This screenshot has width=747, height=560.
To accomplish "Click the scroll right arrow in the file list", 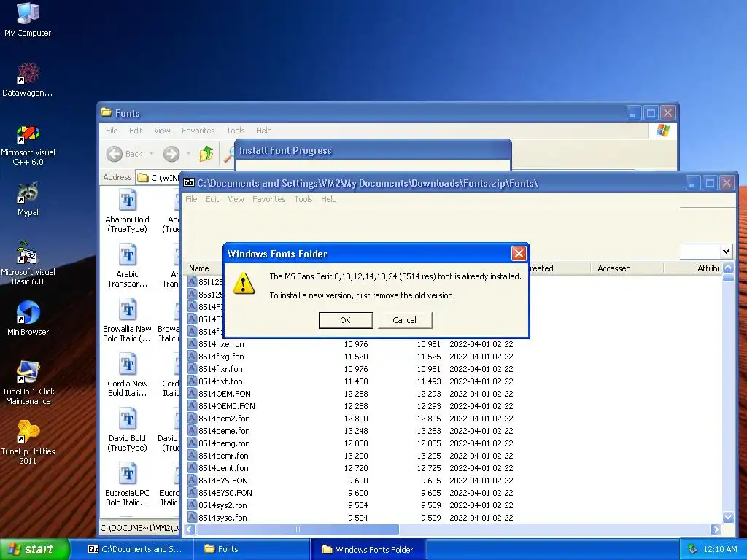I will pyautogui.click(x=715, y=529).
